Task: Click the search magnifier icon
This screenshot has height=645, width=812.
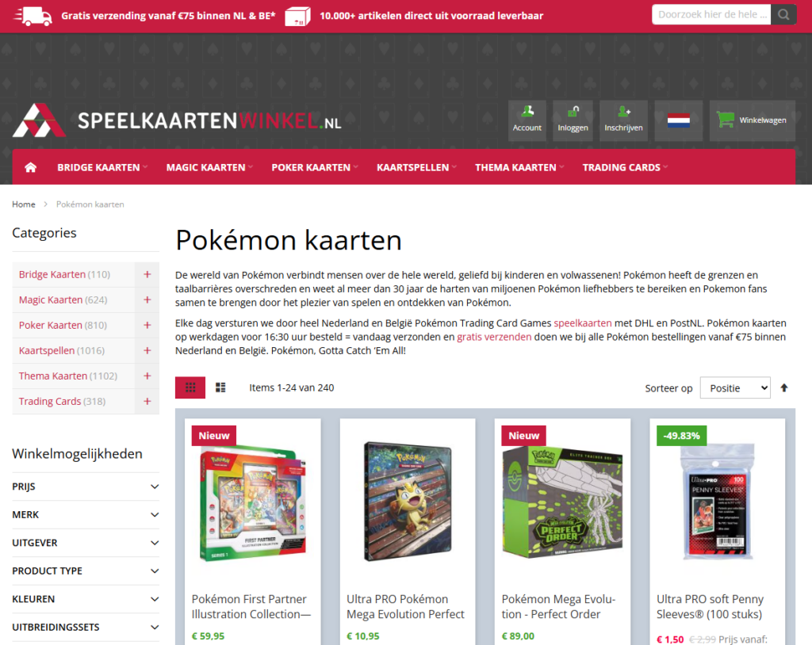Action: (783, 14)
